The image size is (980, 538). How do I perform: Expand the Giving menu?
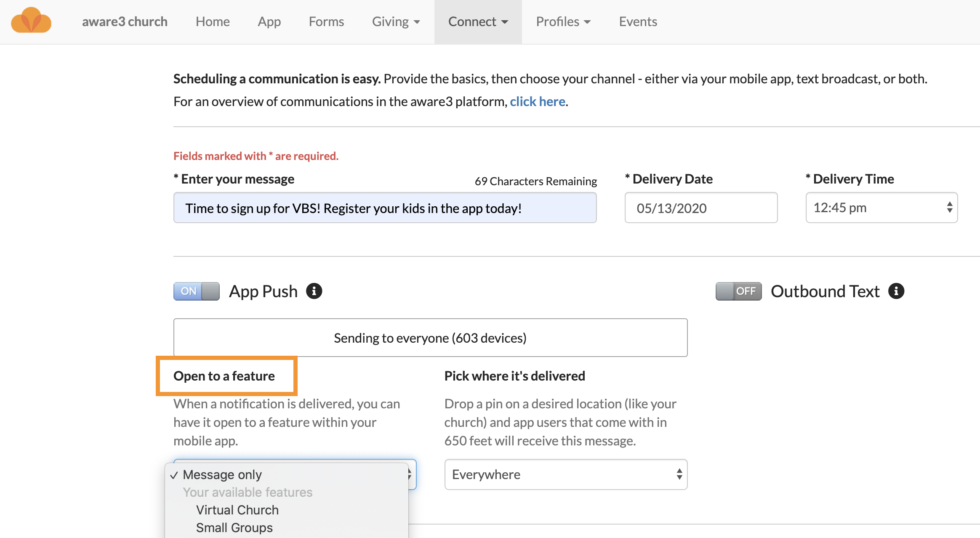(395, 21)
